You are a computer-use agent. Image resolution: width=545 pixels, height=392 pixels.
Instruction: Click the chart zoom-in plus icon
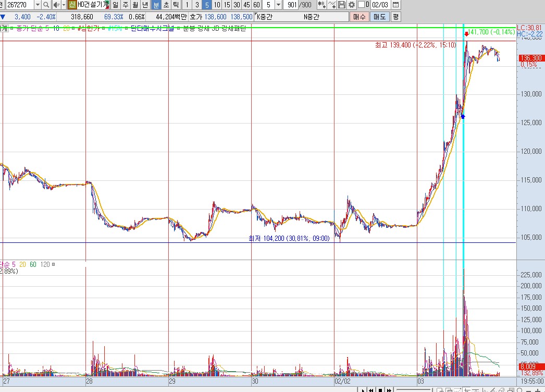point(538,390)
